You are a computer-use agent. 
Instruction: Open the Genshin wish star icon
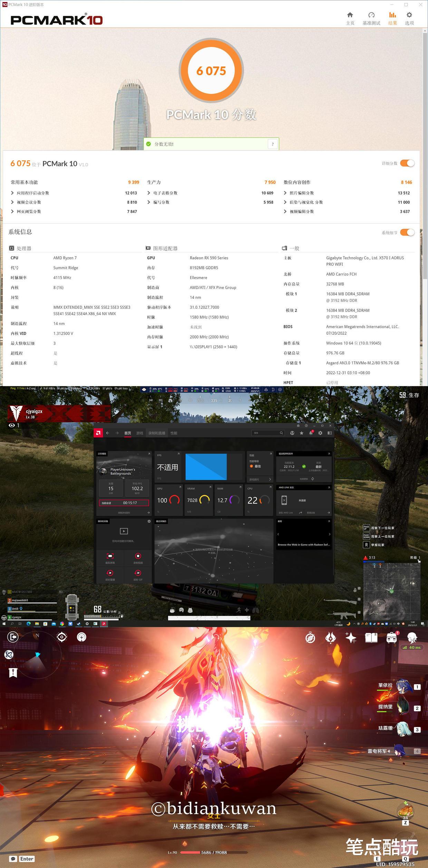(x=351, y=638)
